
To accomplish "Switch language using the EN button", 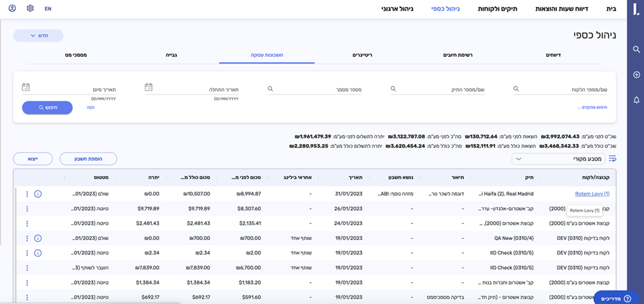I will (48, 9).
